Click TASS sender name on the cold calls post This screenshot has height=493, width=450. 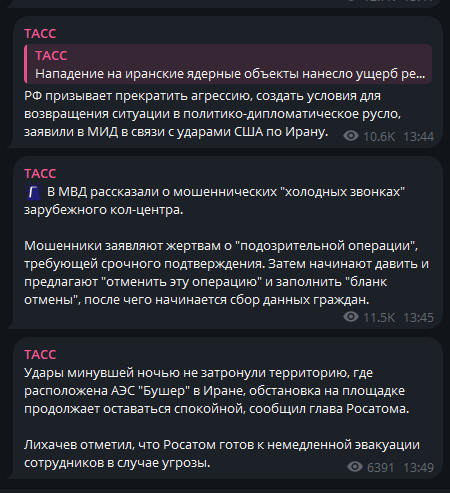(x=40, y=174)
